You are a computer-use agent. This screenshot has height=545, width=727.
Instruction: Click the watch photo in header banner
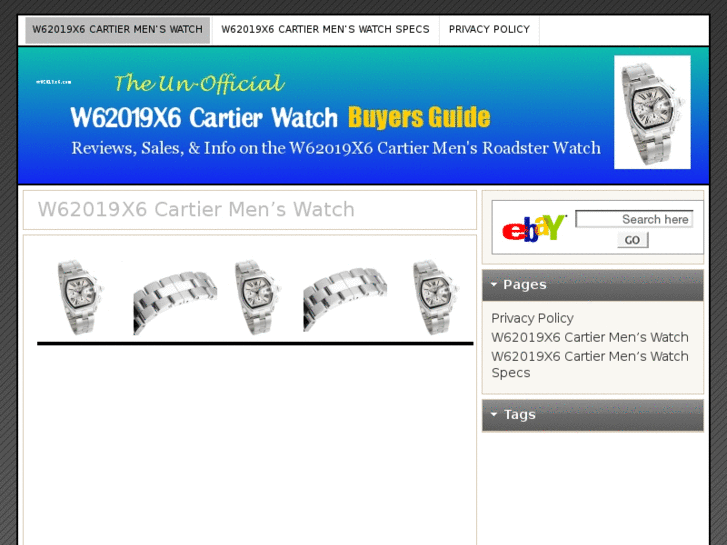652,112
